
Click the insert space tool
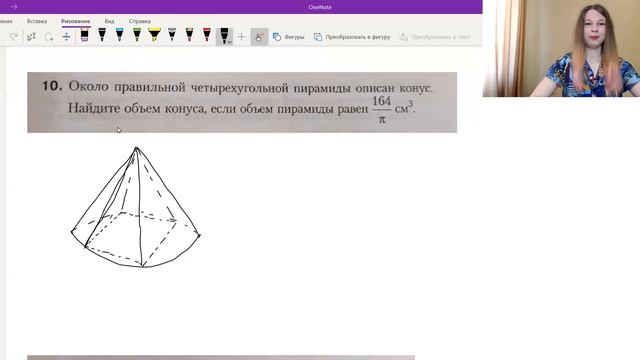tap(66, 37)
